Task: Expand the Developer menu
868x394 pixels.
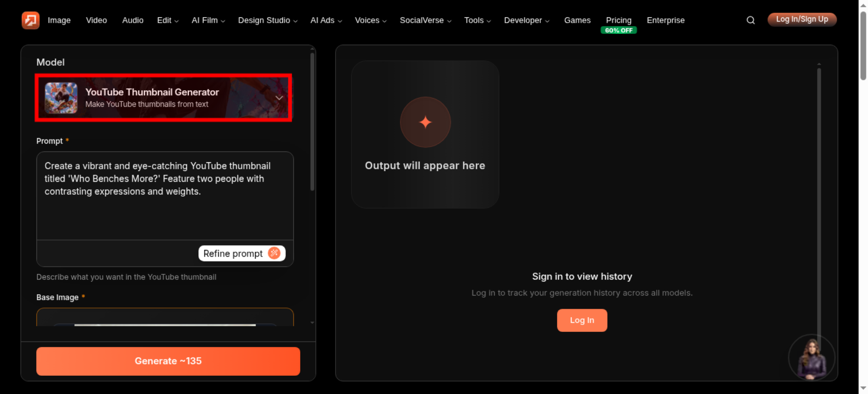Action: 526,20
